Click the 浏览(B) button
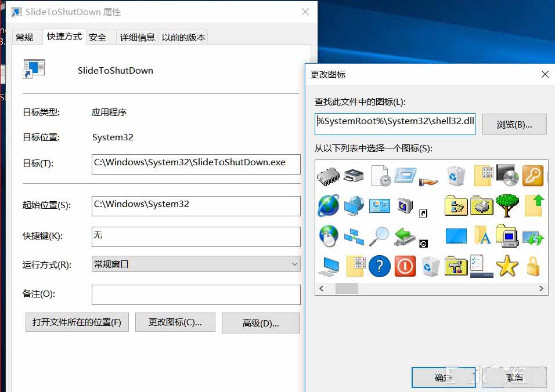This screenshot has height=392, width=555. coord(514,124)
